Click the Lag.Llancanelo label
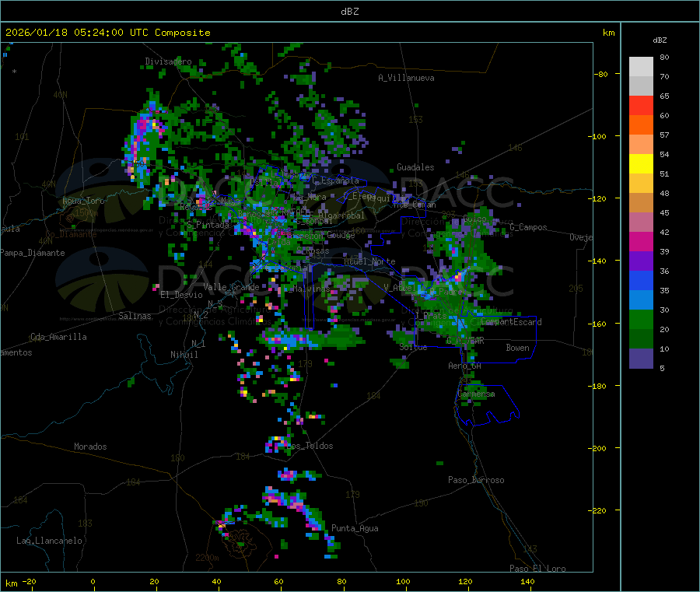 click(x=49, y=541)
